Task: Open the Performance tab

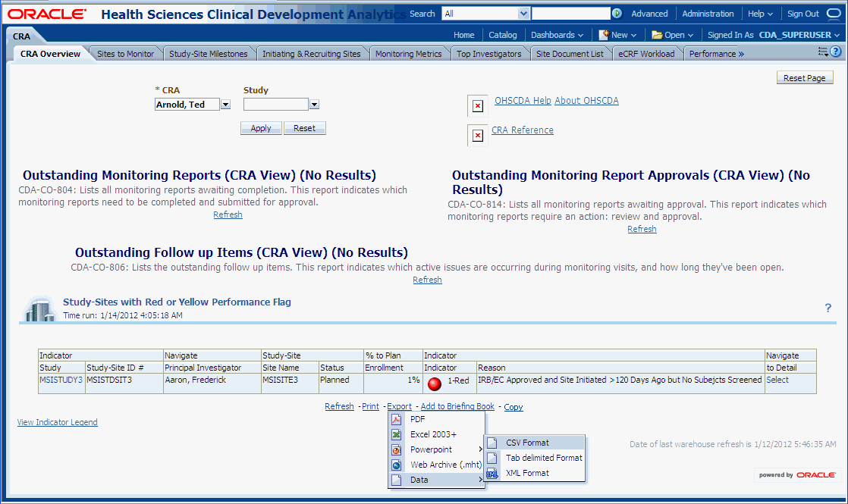Action: 712,54
